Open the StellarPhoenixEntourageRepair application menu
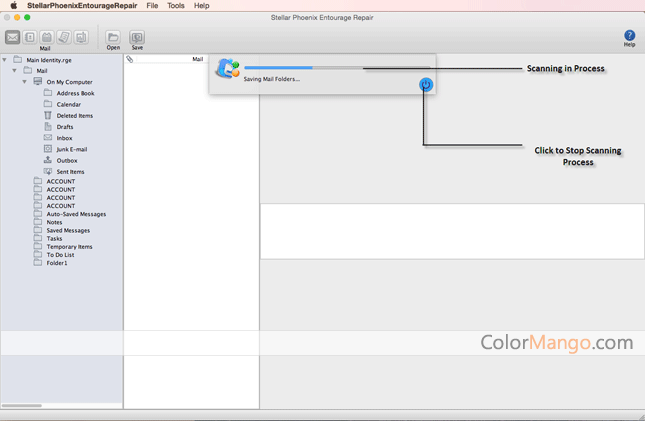Screen dimensions: 645x421 pos(82,5)
